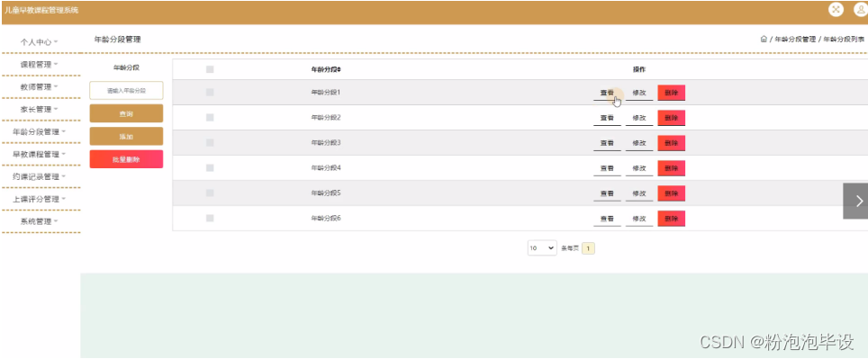Open the user profile avatar icon
This screenshot has width=868, height=359.
860,9
